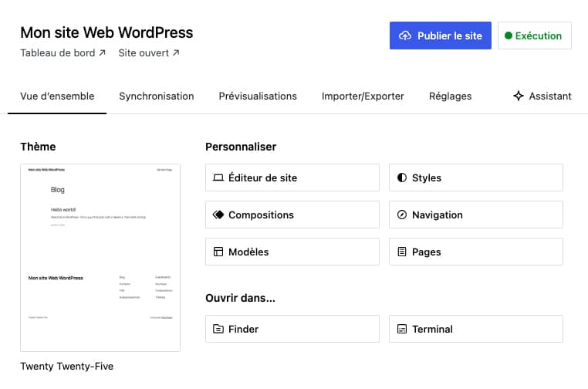Click the Mon site Web WordPress title
The width and height of the screenshot is (588, 389).
click(x=106, y=32)
